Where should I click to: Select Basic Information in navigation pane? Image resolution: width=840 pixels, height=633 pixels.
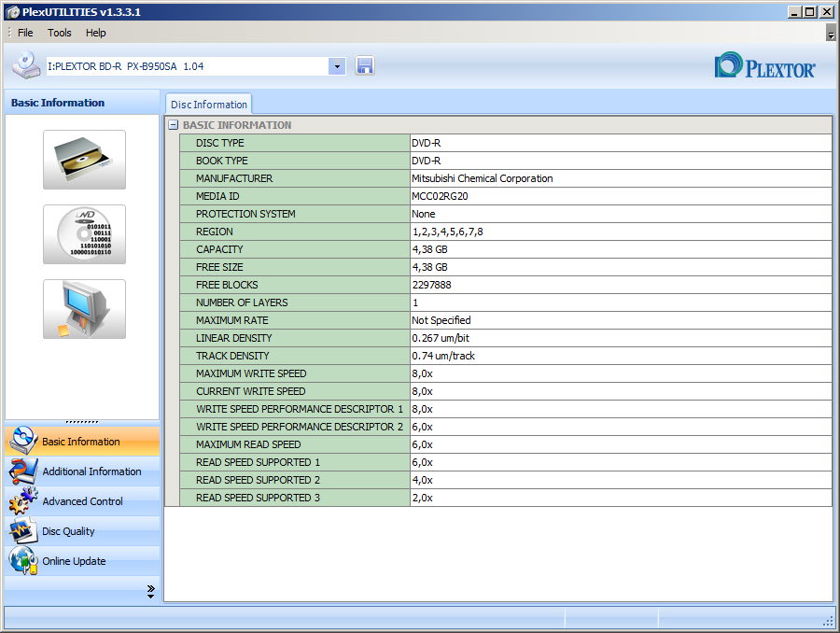81,442
